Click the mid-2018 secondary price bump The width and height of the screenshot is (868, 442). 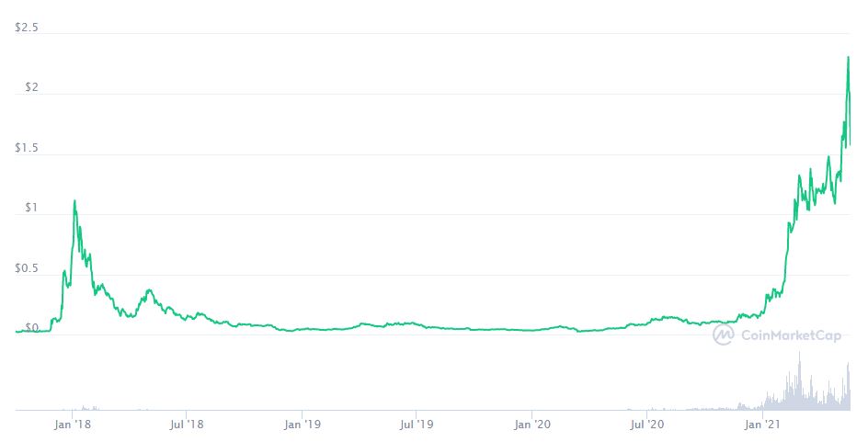[148, 291]
